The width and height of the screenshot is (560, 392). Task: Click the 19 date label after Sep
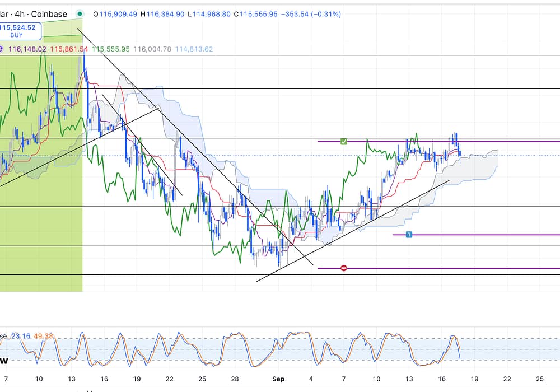474,379
